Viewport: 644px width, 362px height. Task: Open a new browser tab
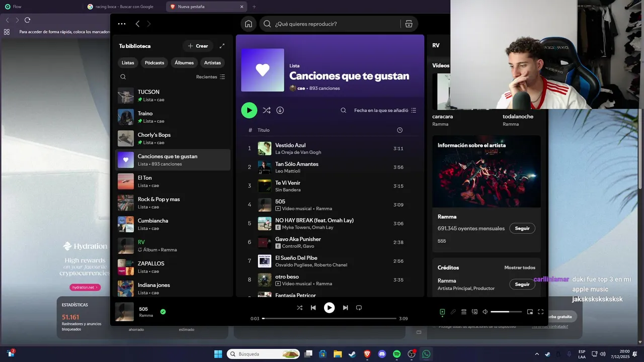[x=254, y=7]
